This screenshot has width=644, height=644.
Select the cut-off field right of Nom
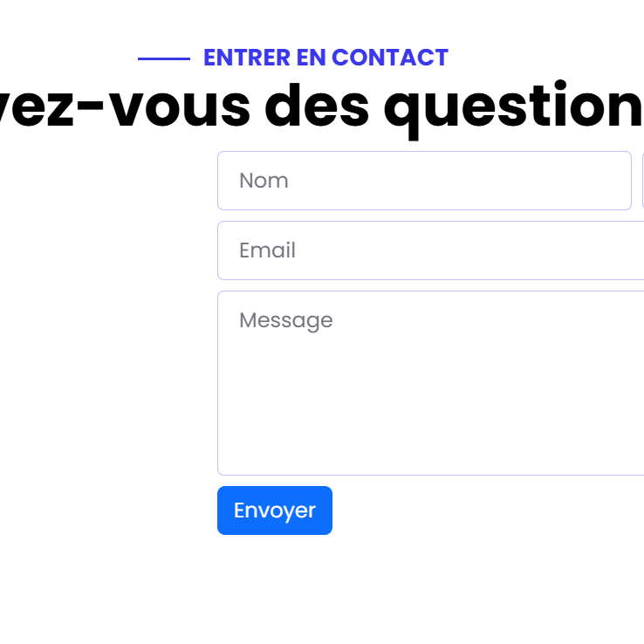tap(642, 181)
